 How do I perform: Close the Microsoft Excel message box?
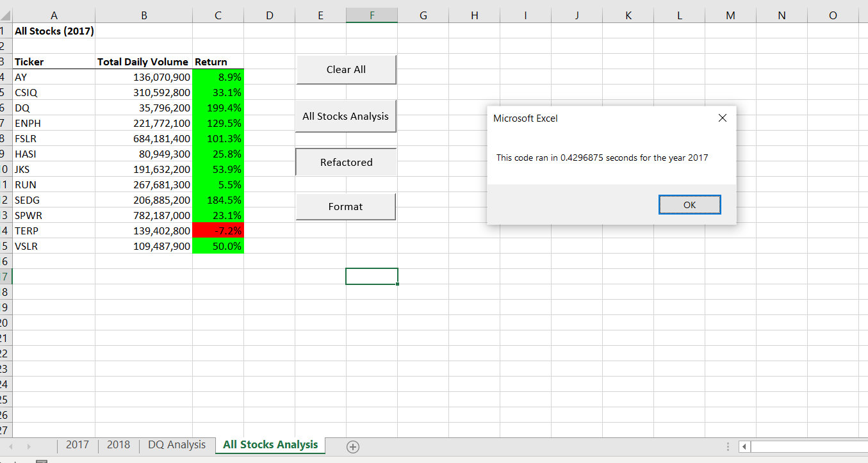click(723, 118)
